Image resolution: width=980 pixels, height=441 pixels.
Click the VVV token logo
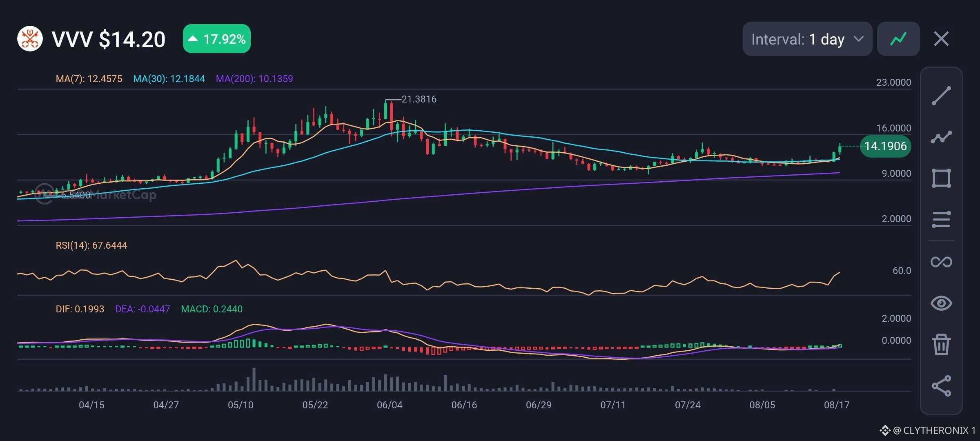coord(30,39)
